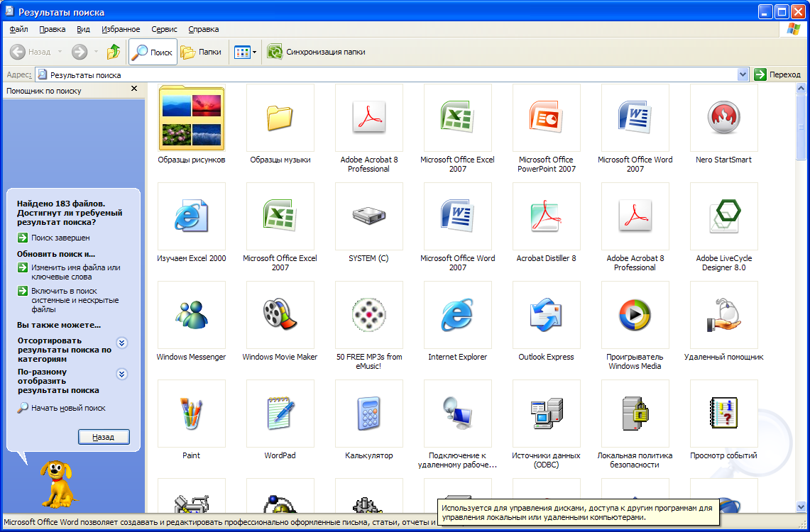Expand По-разному отобразить результаты поиска
This screenshot has width=810, height=532.
pos(122,374)
